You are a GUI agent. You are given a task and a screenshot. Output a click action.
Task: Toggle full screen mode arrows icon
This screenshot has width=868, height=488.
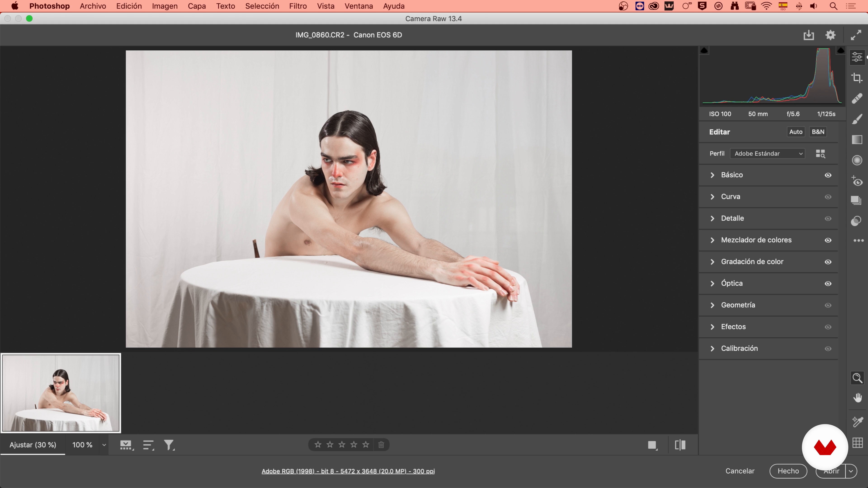tap(856, 35)
